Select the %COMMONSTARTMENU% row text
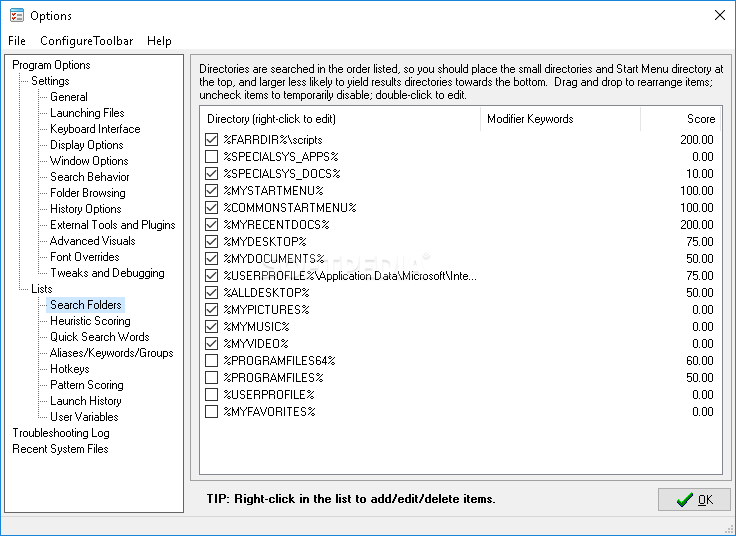 [x=290, y=207]
